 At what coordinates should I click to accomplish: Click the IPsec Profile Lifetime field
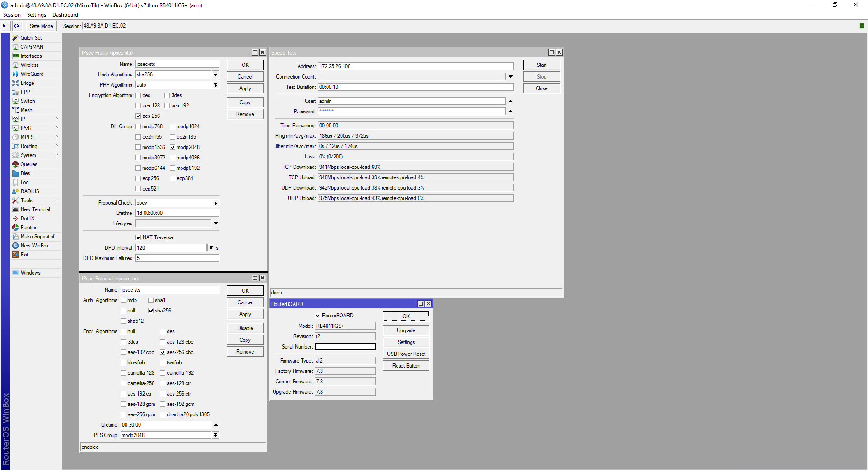pyautogui.click(x=177, y=213)
